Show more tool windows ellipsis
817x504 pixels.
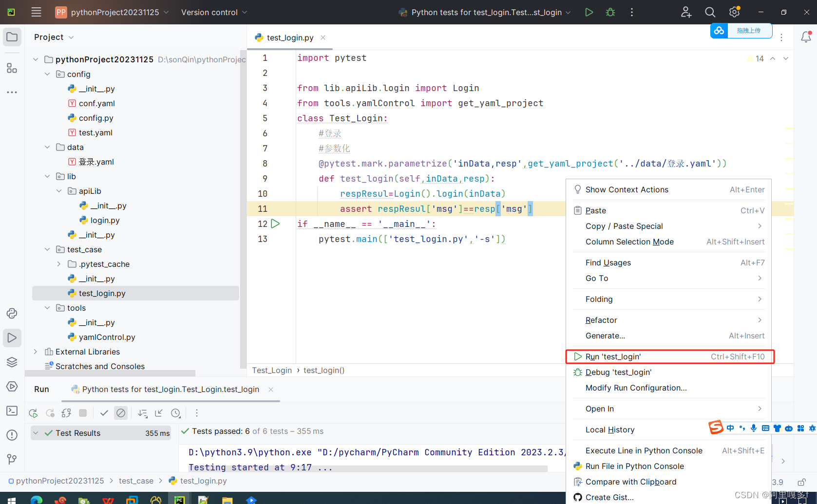pyautogui.click(x=12, y=92)
